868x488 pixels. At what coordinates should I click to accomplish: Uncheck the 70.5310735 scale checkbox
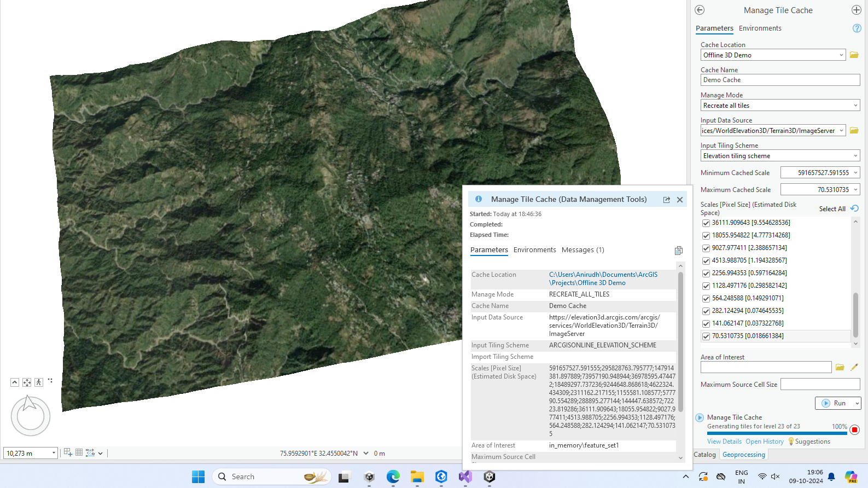pos(706,336)
